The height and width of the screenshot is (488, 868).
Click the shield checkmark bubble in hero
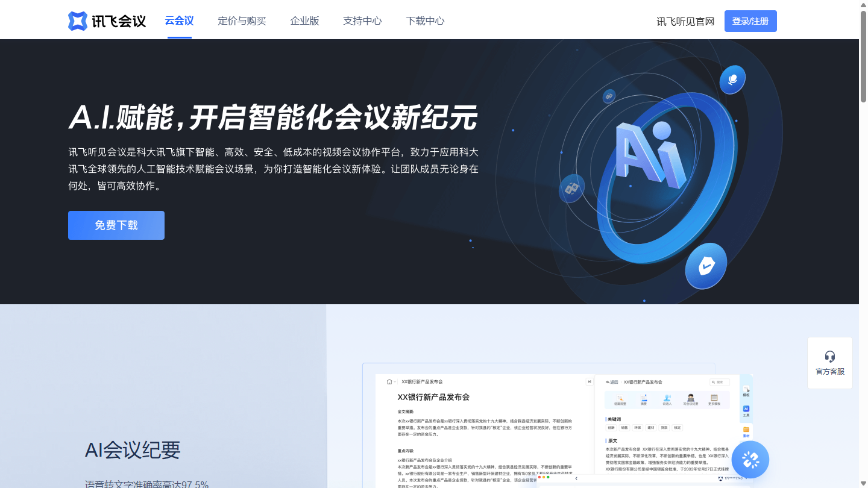tap(706, 266)
